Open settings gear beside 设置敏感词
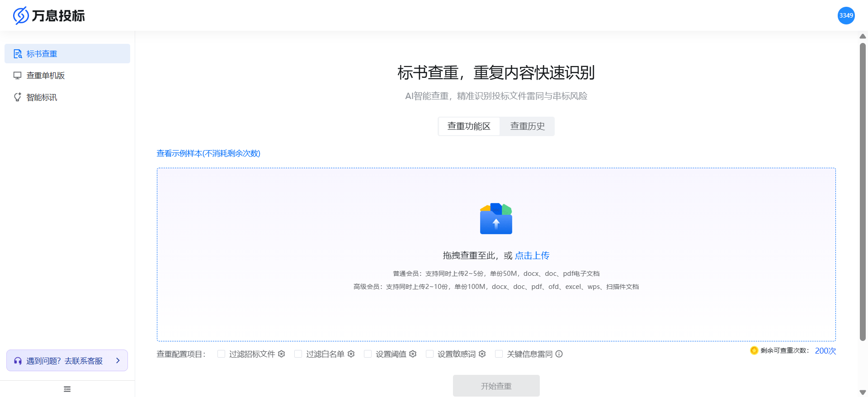 coord(482,354)
